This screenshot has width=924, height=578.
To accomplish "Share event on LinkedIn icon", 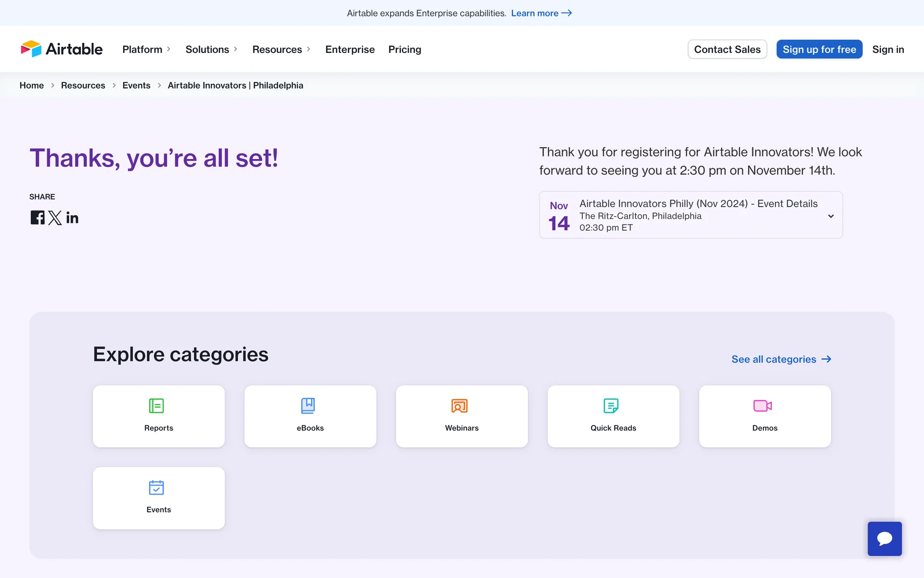I will coord(72,218).
